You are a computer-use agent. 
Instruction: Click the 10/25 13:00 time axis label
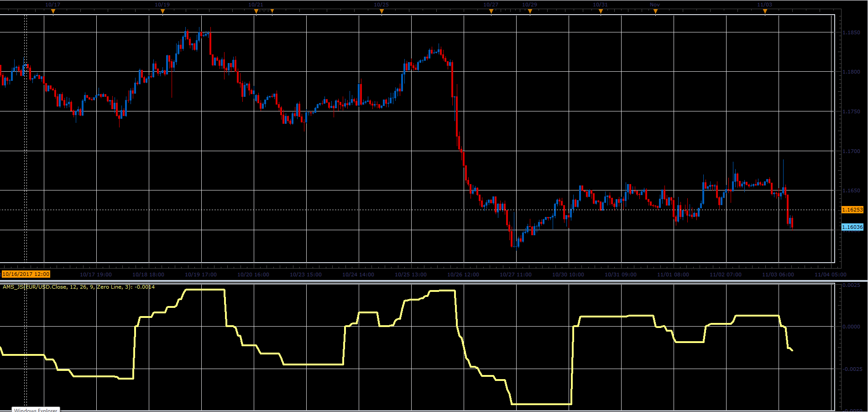tap(411, 275)
